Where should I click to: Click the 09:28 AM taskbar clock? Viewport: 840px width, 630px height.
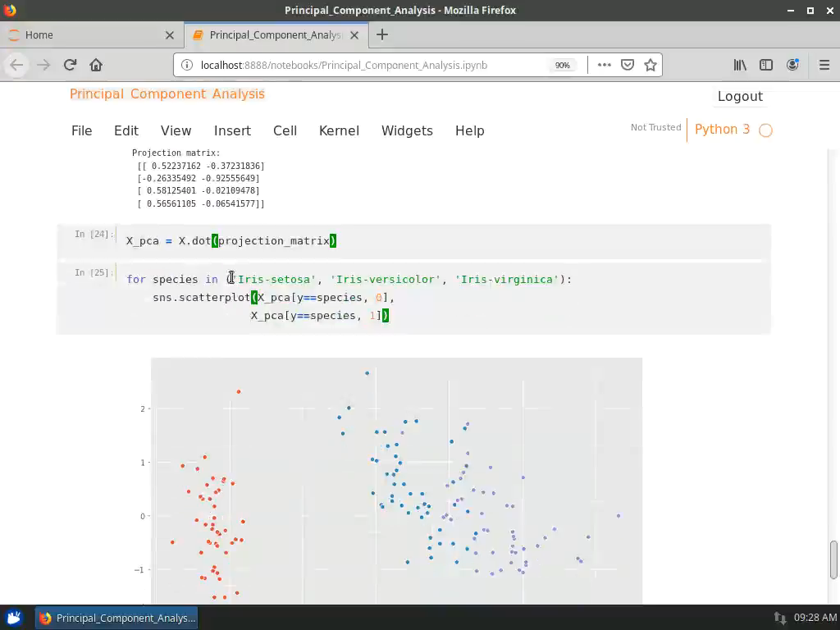815,618
